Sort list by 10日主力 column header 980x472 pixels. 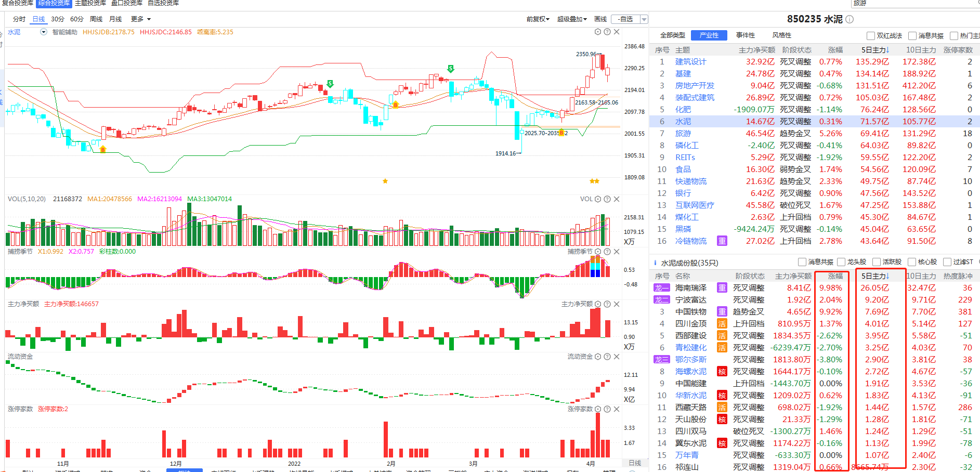(x=921, y=50)
